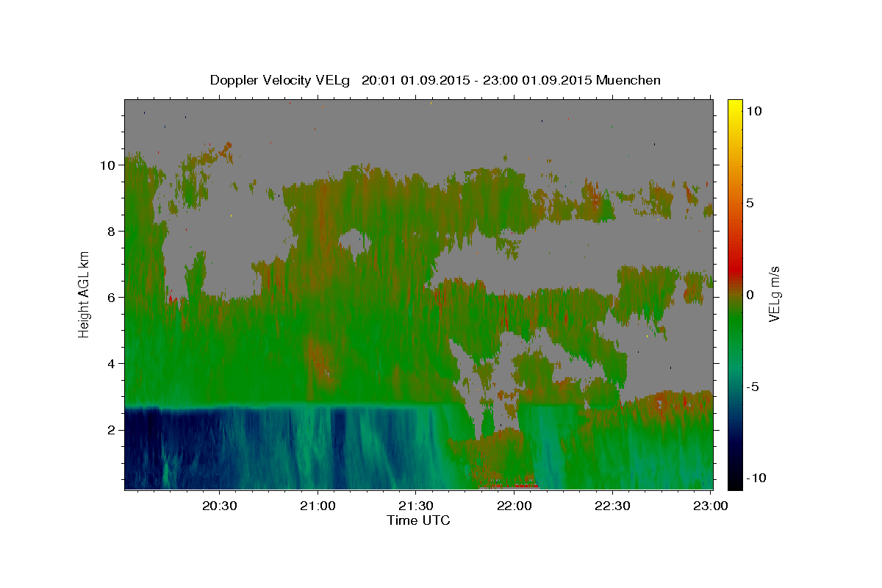Click the colorbar tick label -10

click(x=756, y=478)
